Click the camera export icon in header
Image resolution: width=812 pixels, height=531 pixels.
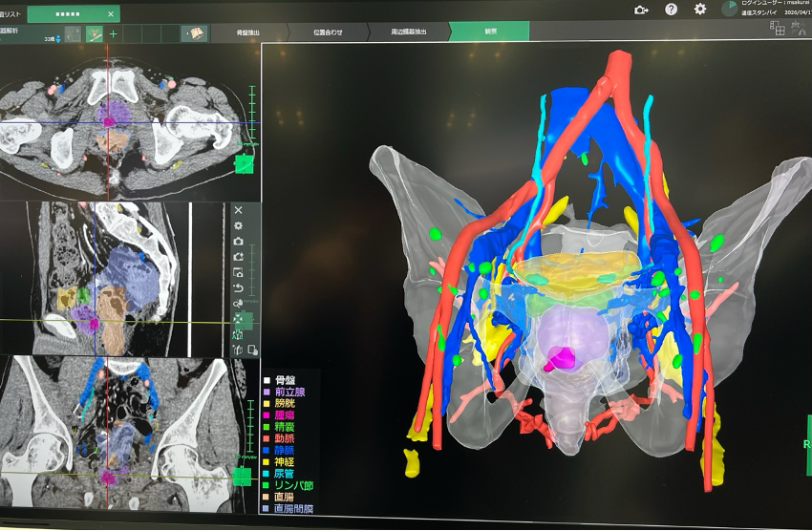pyautogui.click(x=641, y=9)
